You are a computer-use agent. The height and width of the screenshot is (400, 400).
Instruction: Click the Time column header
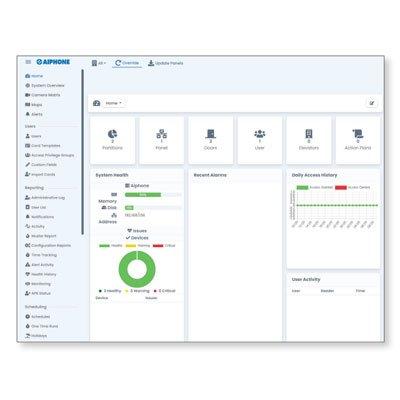360,291
